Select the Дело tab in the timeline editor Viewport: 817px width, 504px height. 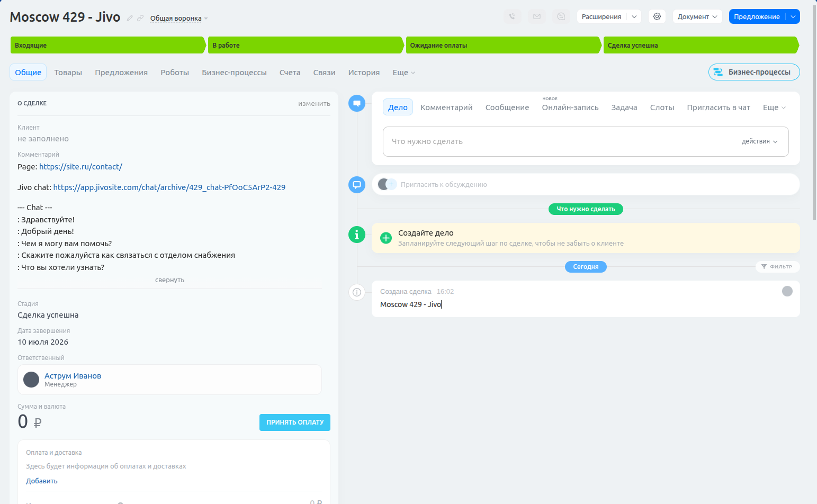tap(398, 107)
